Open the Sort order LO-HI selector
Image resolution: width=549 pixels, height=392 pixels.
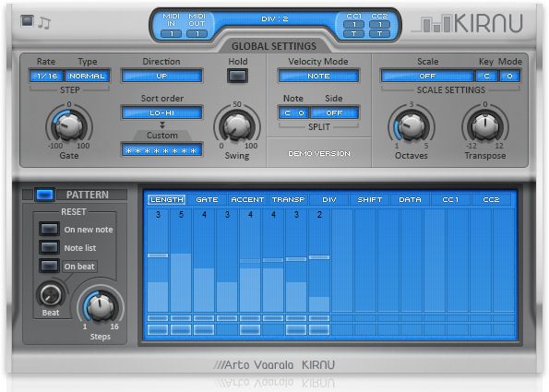pos(161,113)
